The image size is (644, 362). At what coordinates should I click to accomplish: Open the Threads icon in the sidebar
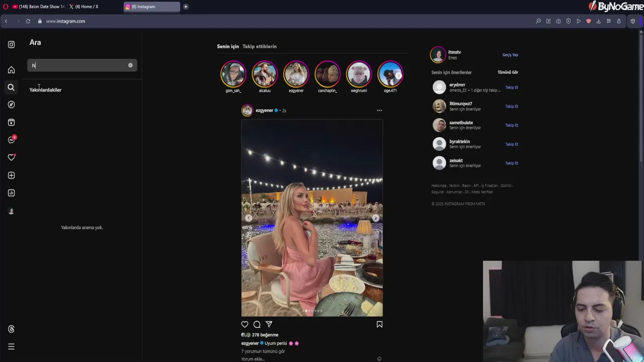(x=11, y=329)
